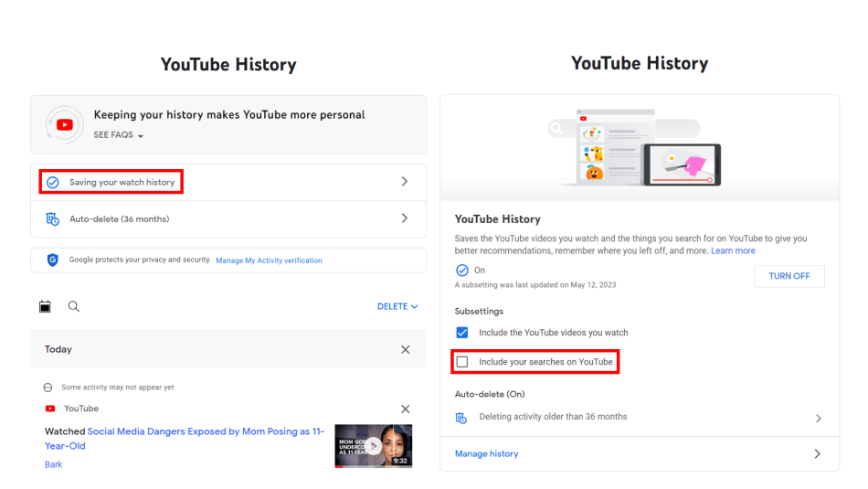
Task: Click the pending activity icon near Some activity may not appear
Action: 48,388
